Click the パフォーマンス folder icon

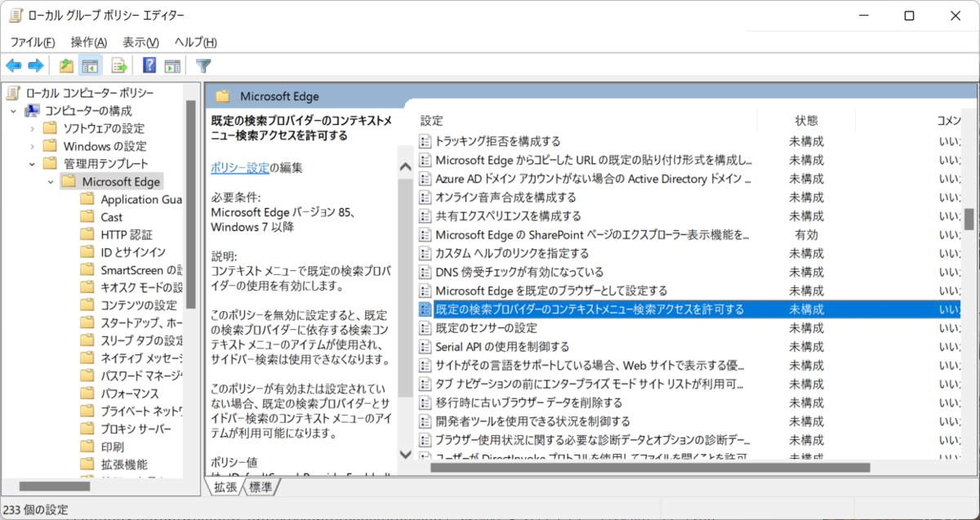[87, 393]
